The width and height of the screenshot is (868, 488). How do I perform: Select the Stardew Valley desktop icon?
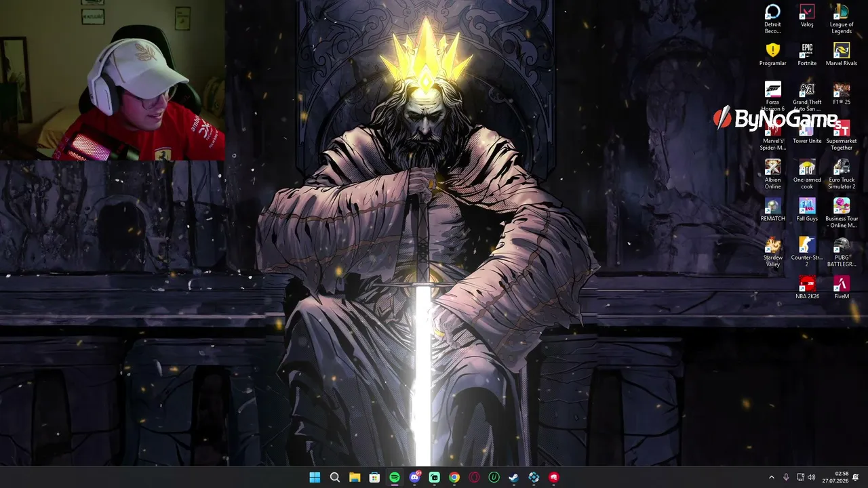tap(772, 252)
